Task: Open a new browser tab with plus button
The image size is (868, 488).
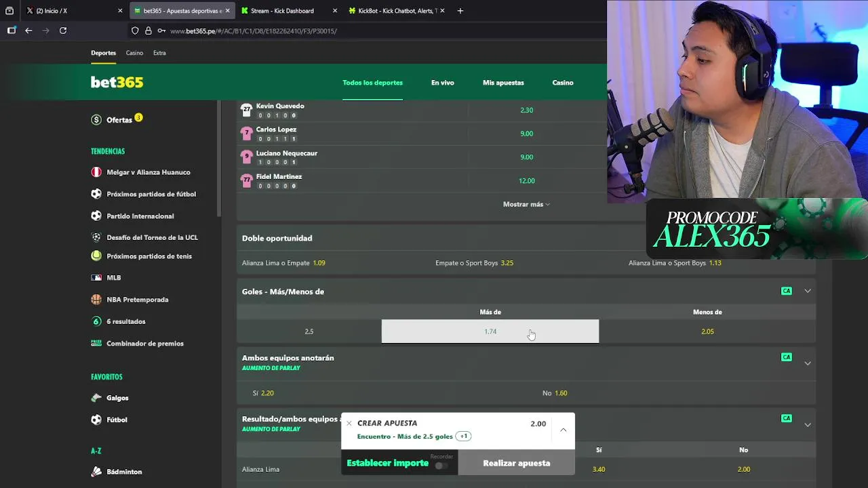Action: pos(460,11)
